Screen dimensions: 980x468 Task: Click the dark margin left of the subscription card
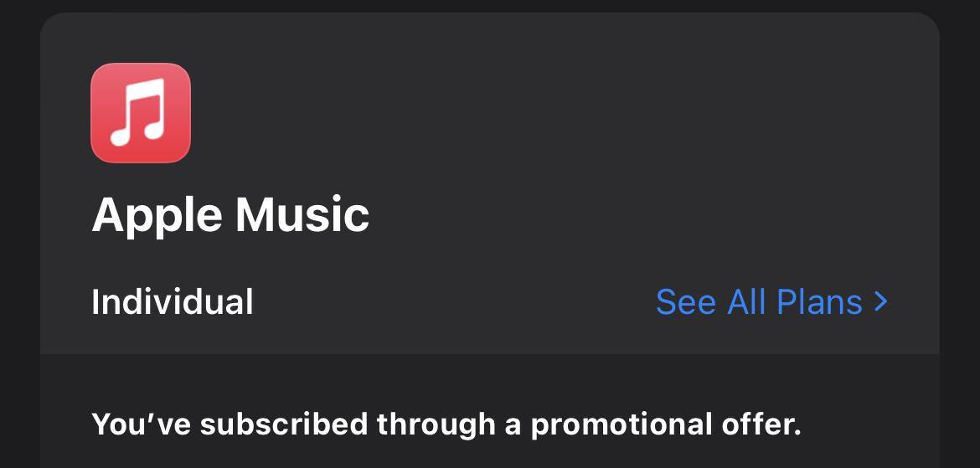19,251
